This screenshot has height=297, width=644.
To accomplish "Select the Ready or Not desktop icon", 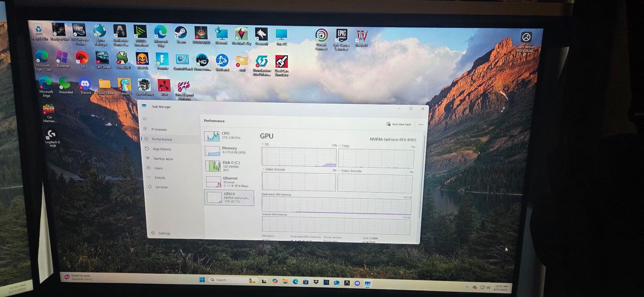I will click(x=59, y=32).
